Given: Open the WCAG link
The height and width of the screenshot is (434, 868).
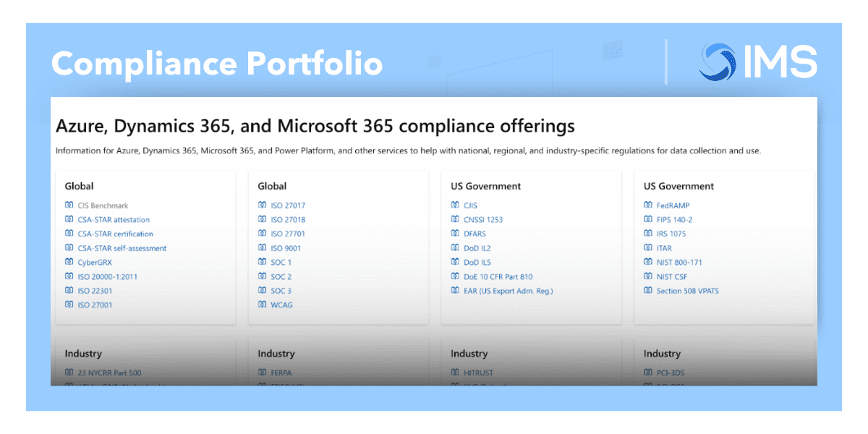Looking at the screenshot, I should 281,305.
